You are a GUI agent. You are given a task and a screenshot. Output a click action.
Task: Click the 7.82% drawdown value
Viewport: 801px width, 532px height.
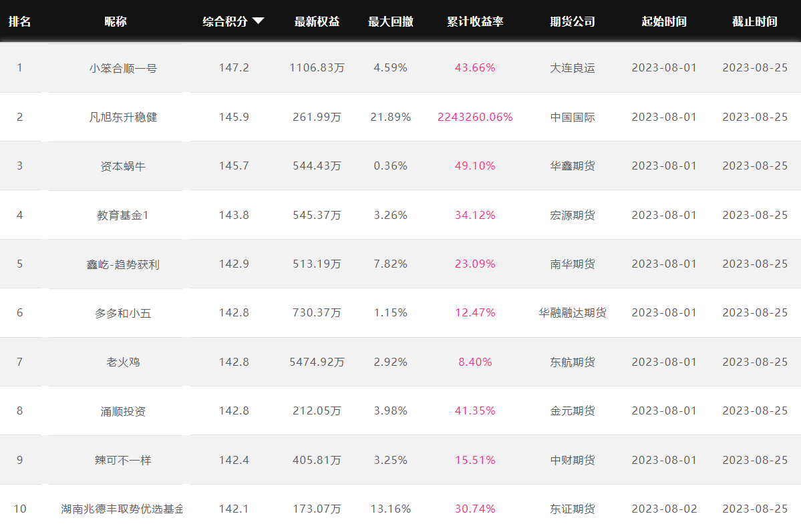pyautogui.click(x=391, y=264)
